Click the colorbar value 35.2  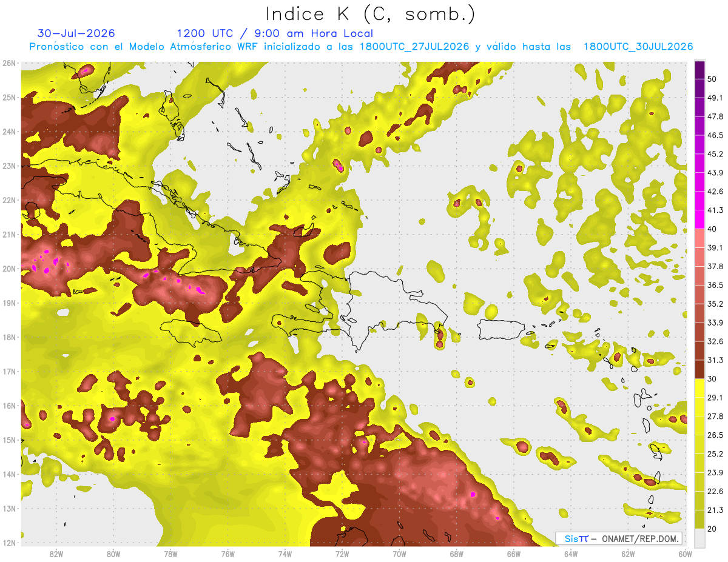click(x=715, y=304)
